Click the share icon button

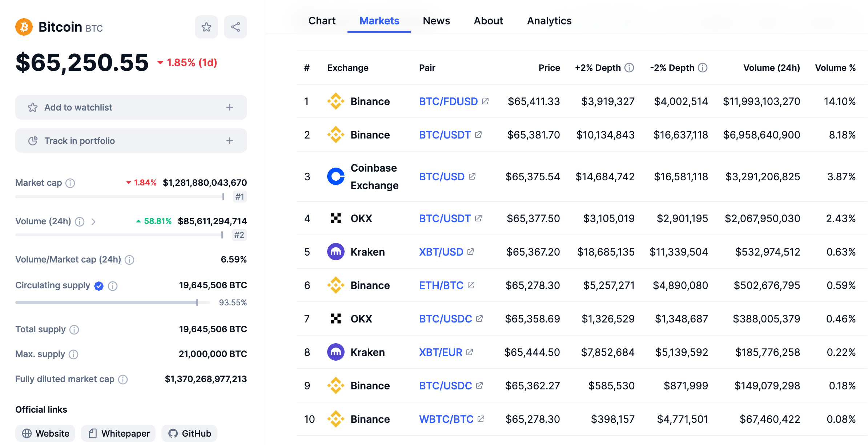click(x=236, y=27)
